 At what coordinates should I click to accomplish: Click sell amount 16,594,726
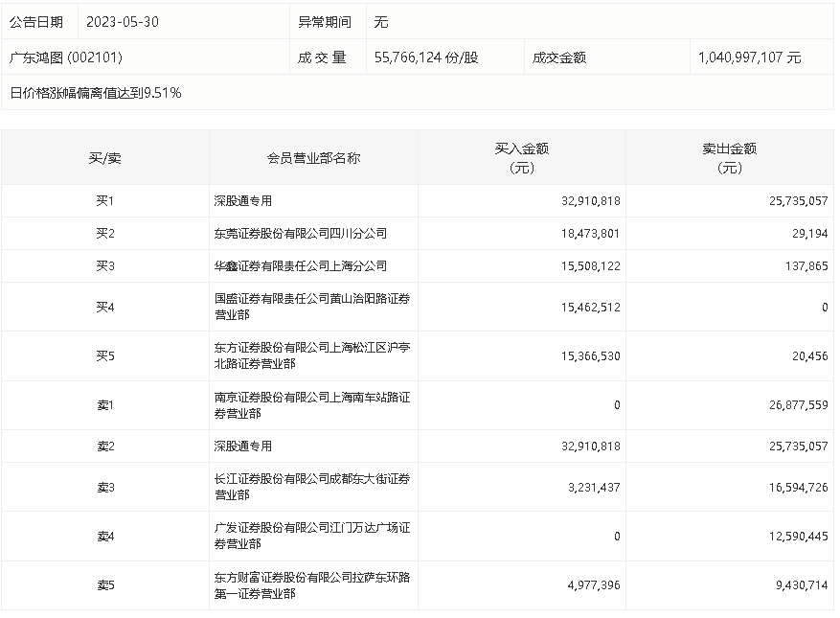[x=798, y=488]
